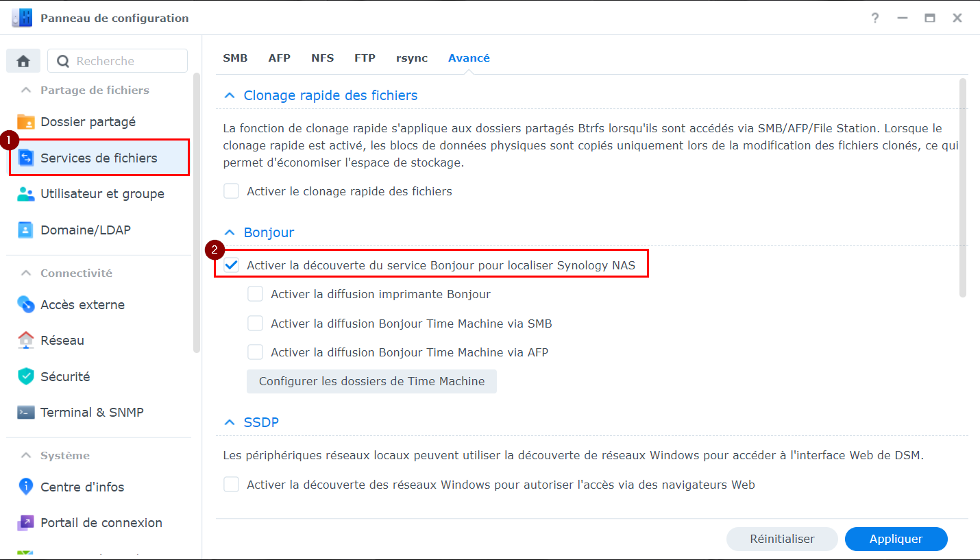Viewport: 980px width, 560px height.
Task: Maximize the Panneau de configuration window
Action: pos(930,19)
